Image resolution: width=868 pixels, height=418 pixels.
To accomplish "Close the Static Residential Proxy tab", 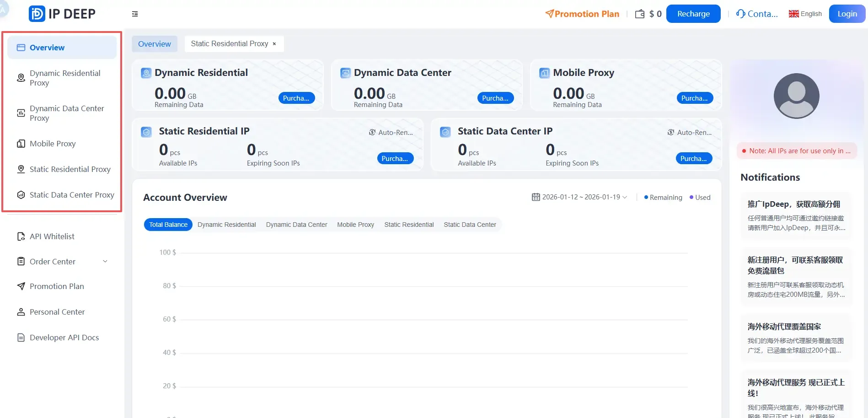I will [274, 44].
